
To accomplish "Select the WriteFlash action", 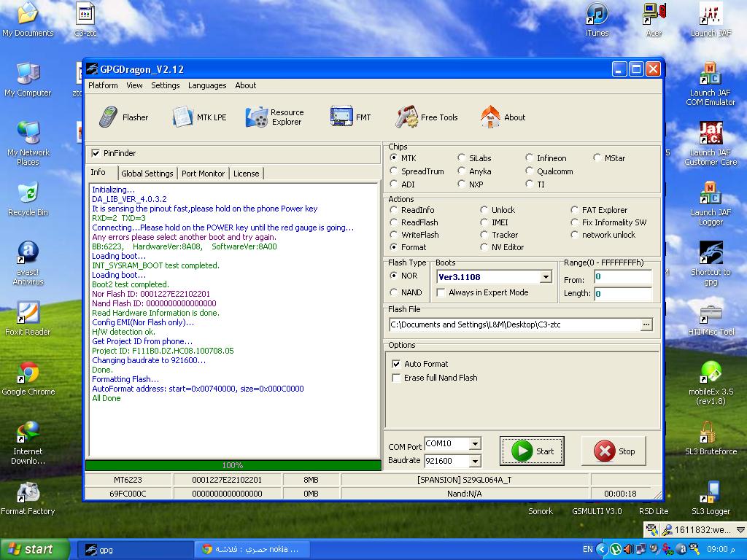I will pyautogui.click(x=393, y=234).
